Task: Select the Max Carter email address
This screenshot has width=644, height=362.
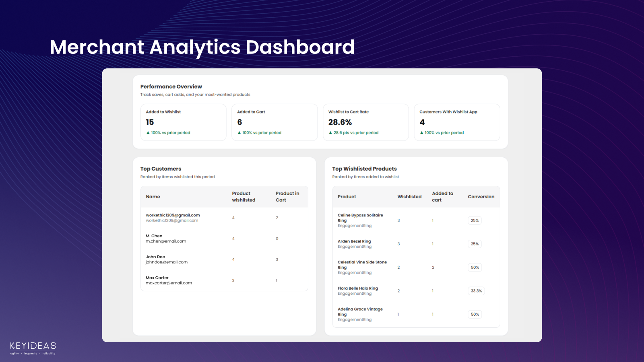Action: tap(169, 283)
